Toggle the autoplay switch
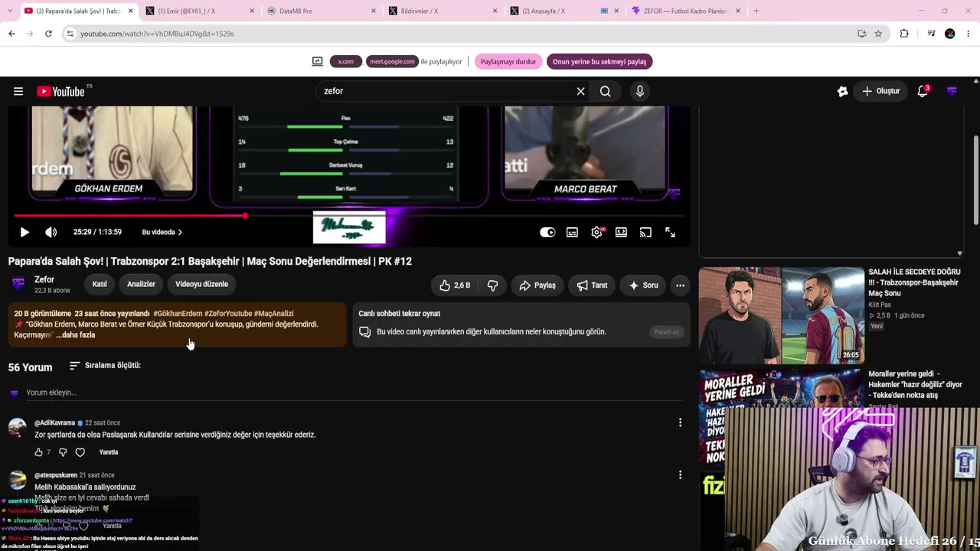 pos(547,232)
